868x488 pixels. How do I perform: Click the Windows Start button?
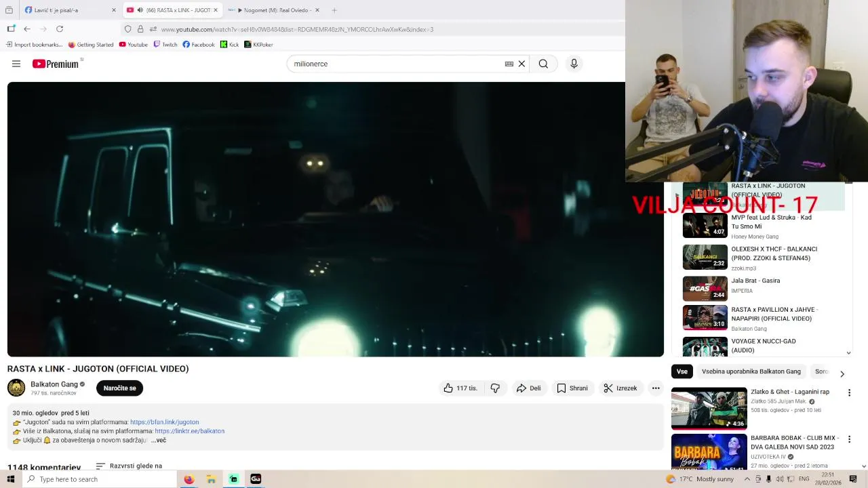coord(11,479)
